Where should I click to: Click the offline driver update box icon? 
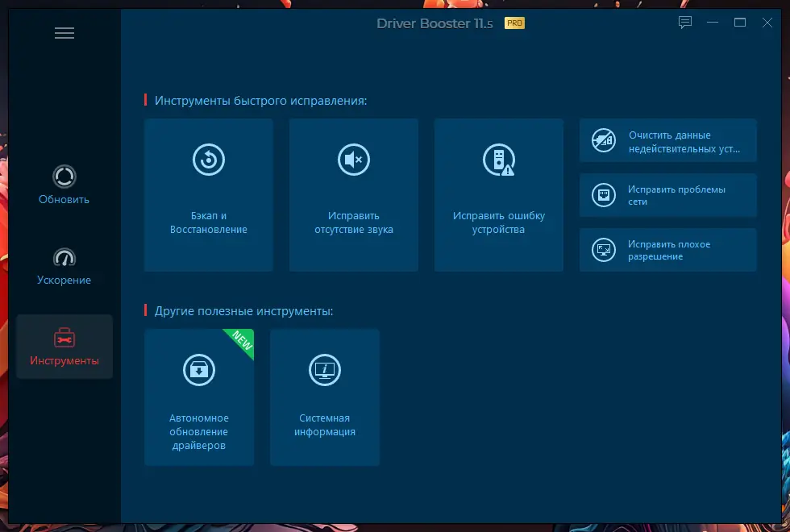coord(199,370)
